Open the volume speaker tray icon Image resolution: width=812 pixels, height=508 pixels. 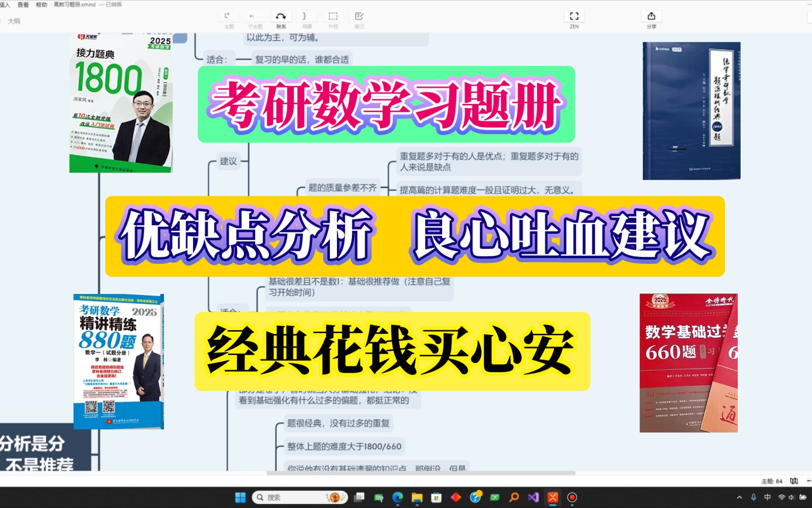791,498
